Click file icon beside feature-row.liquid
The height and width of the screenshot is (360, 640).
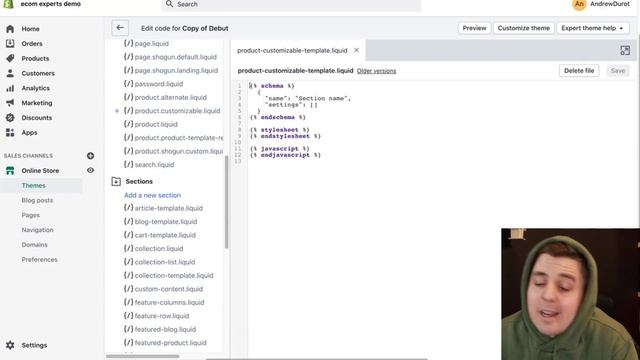129,316
